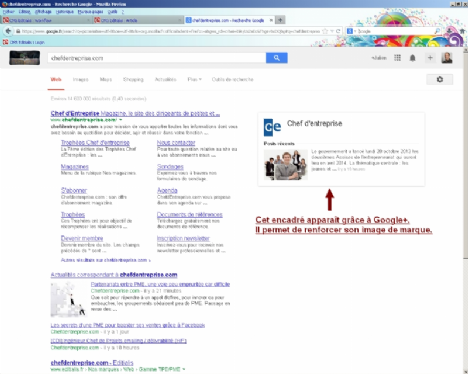Viewport: 468px width, 374px height.
Task: Click the Google search query field
Action: tap(157, 58)
